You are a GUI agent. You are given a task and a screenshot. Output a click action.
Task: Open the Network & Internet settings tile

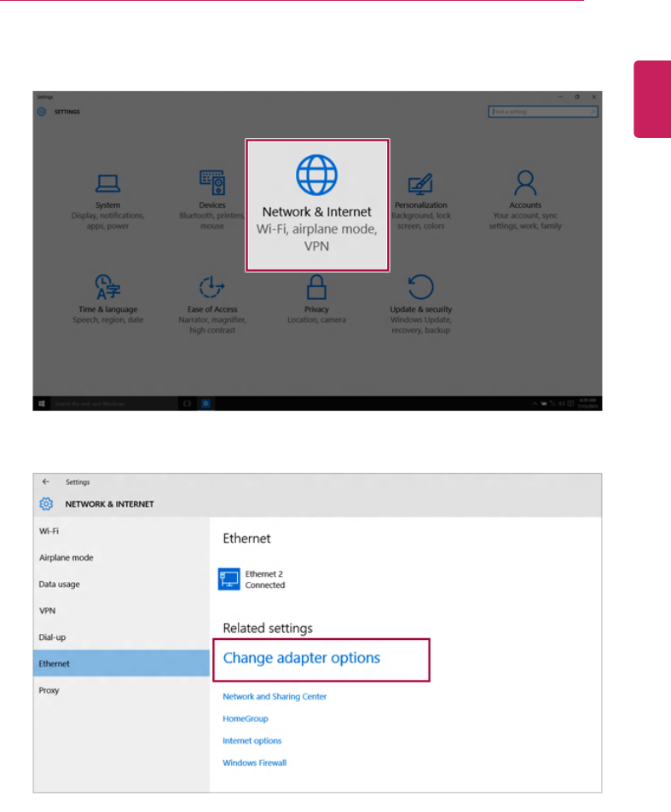coord(317,205)
